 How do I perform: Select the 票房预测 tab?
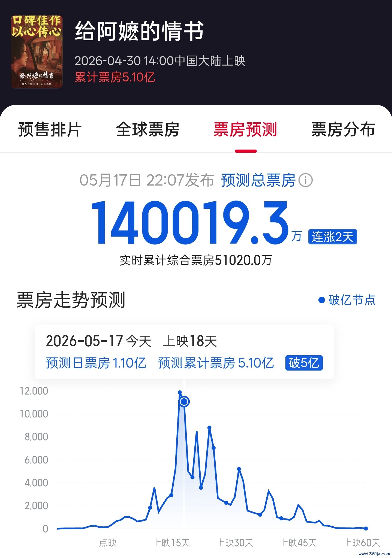pos(245,129)
